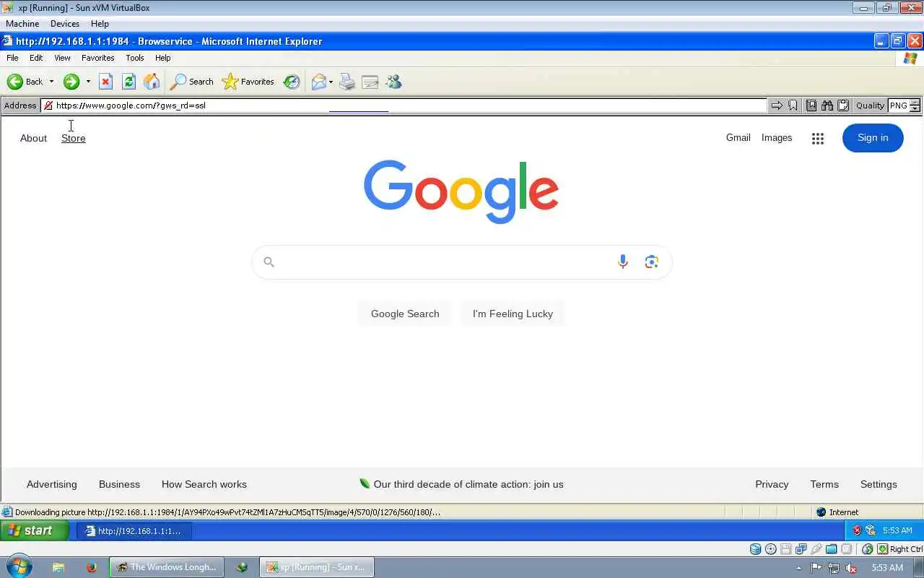
Task: Expand the Mail button dropdown arrow
Action: [331, 82]
